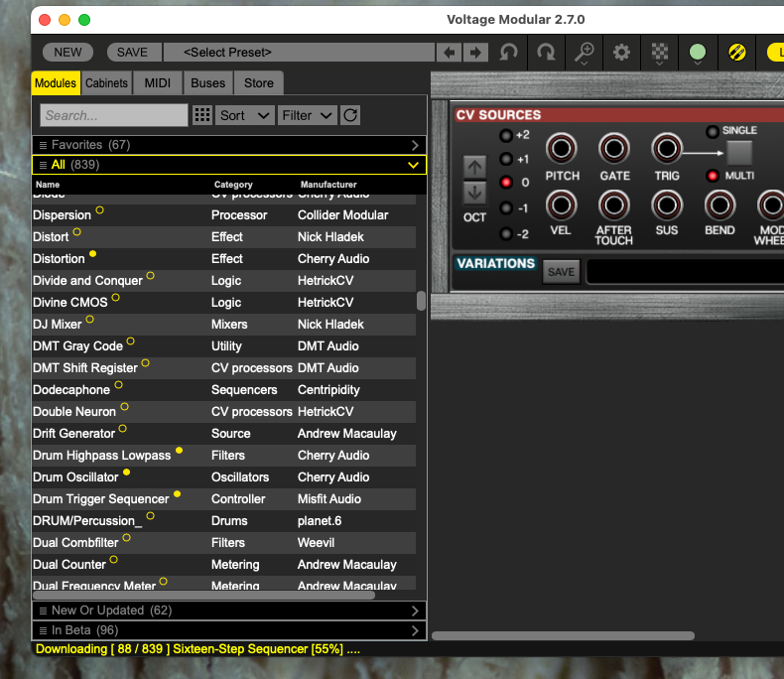Collapse the All (839) section
This screenshot has height=679, width=784.
(229, 165)
